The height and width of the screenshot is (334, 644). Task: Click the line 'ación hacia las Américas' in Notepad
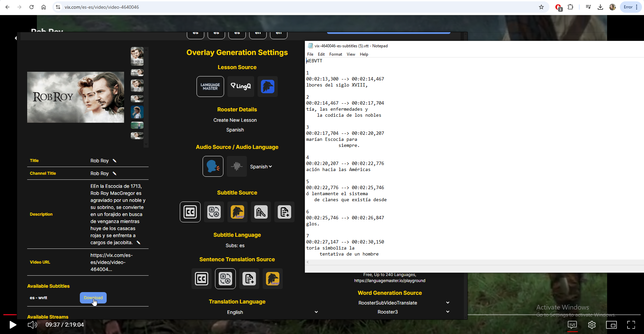(x=338, y=169)
